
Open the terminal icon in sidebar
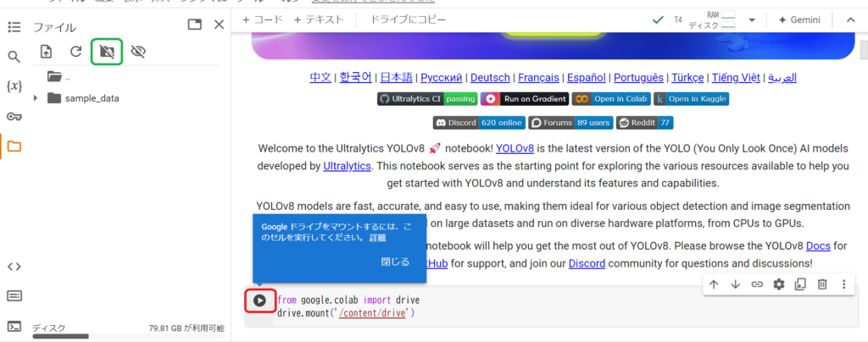14,326
